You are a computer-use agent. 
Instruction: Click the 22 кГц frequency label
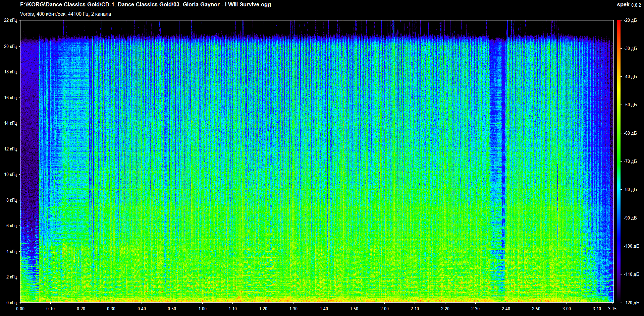pyautogui.click(x=10, y=20)
